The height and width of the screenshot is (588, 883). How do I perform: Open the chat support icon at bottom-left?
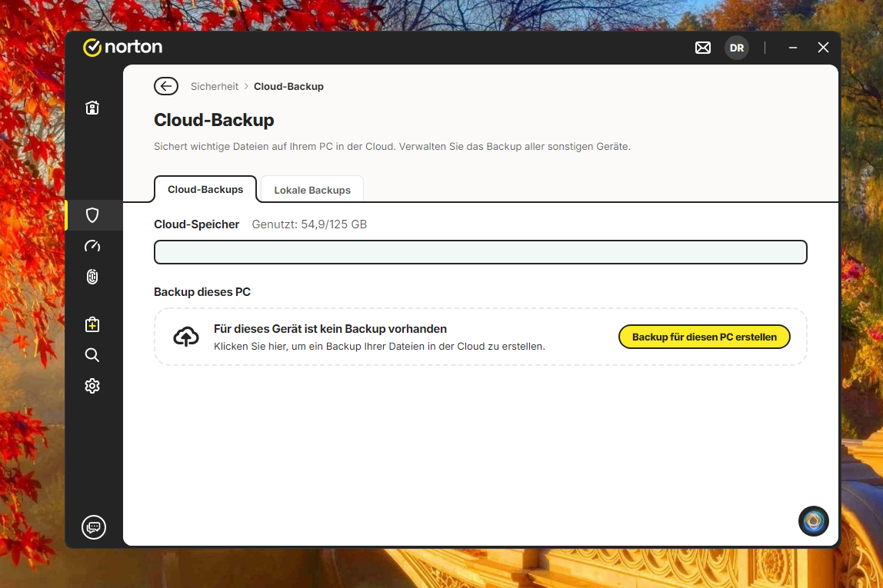pos(94,527)
